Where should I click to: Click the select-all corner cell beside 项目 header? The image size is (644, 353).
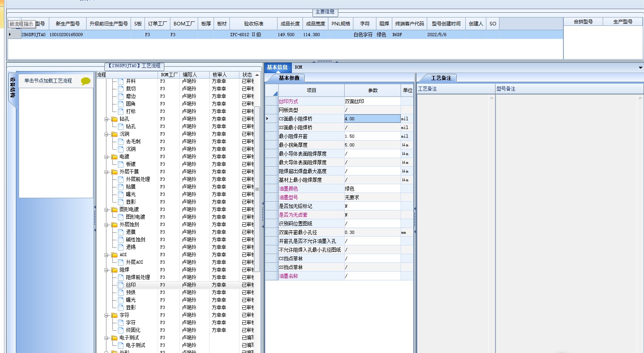tap(272, 90)
